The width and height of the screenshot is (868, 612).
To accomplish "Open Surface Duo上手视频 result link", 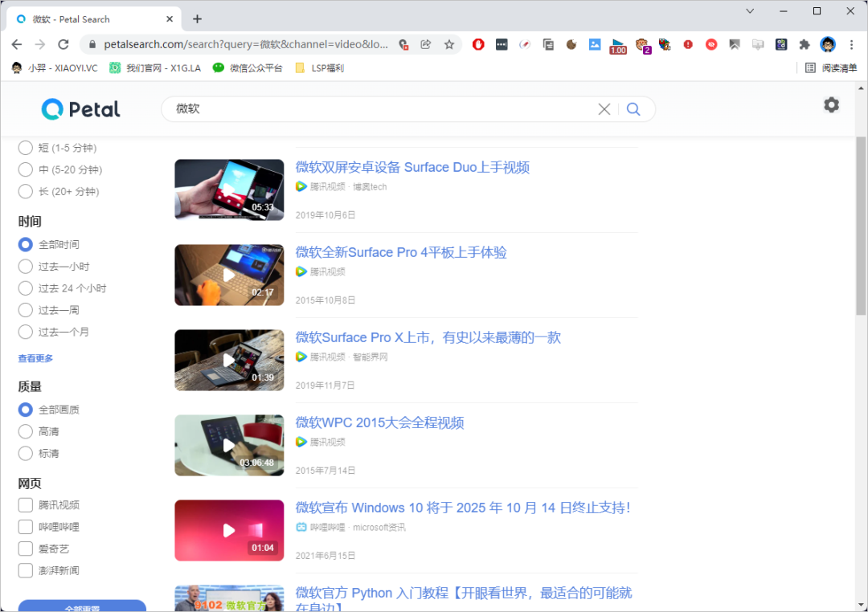I will point(412,167).
